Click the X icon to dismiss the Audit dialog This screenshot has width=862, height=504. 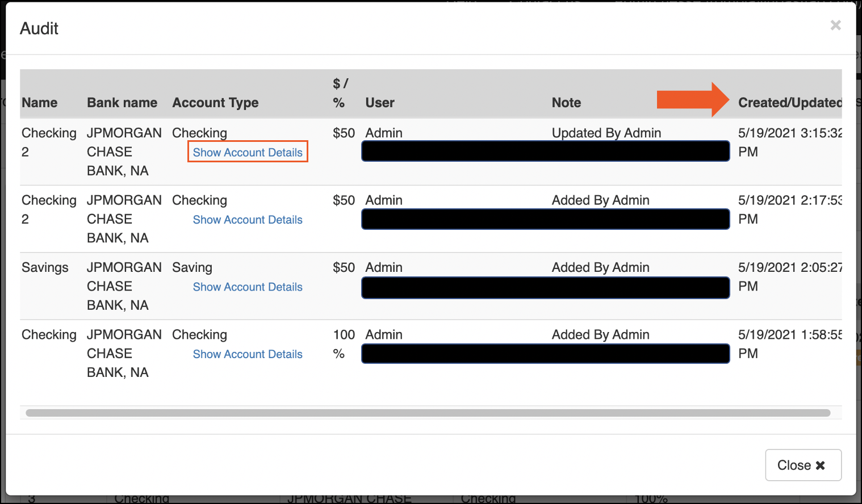coord(835,25)
